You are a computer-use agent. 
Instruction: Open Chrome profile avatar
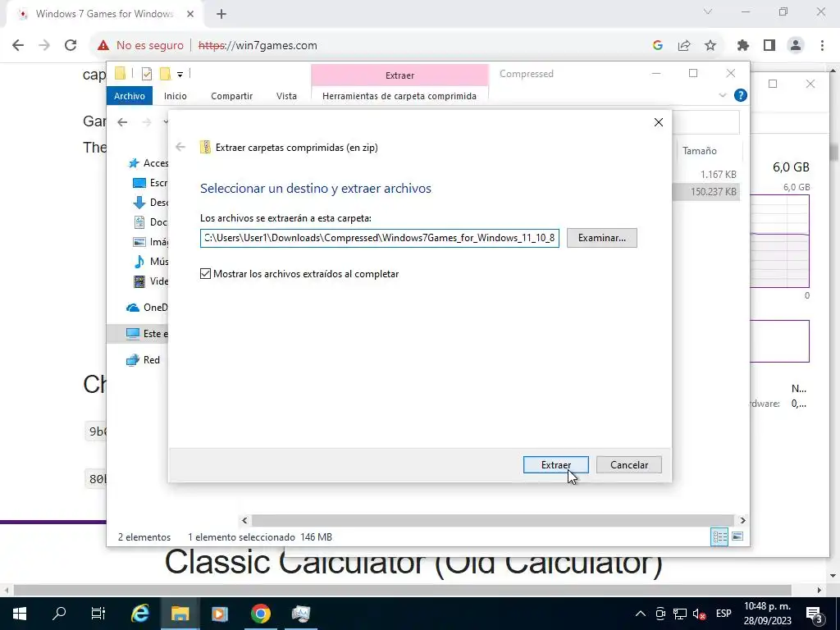click(x=796, y=46)
